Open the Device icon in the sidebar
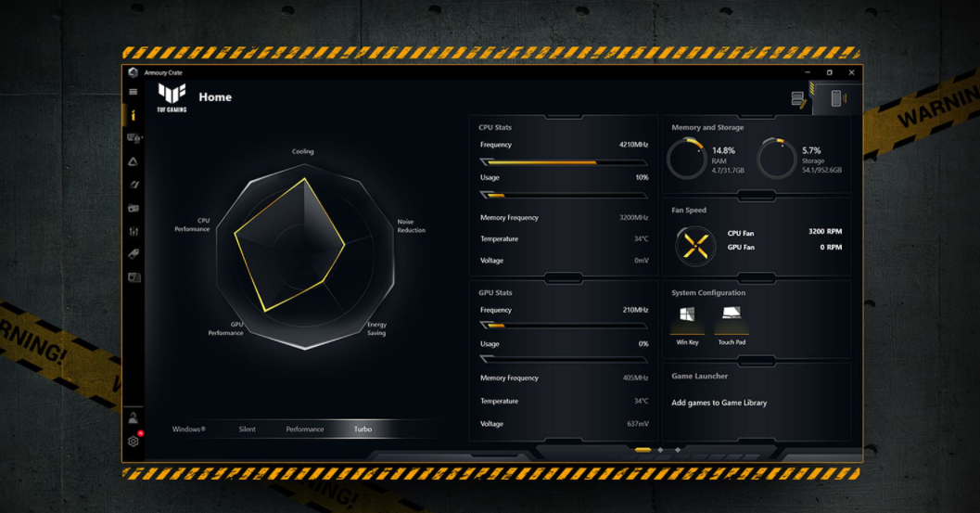980x513 pixels. [134, 138]
